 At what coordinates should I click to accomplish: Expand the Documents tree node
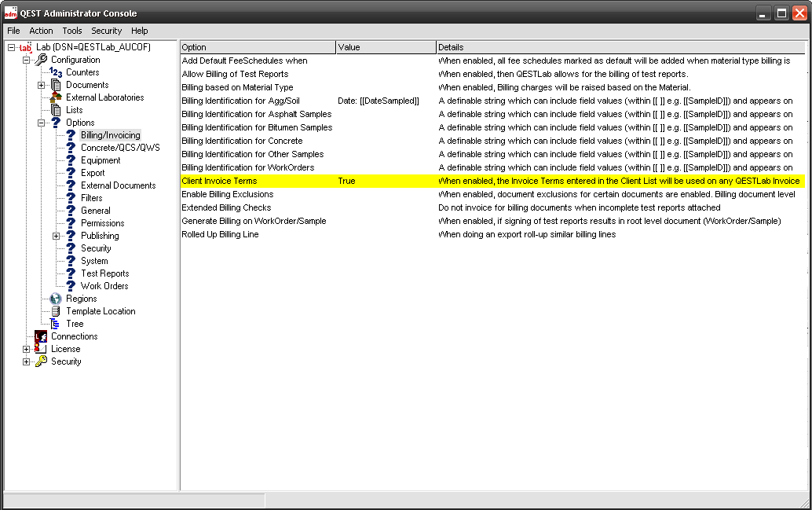42,85
